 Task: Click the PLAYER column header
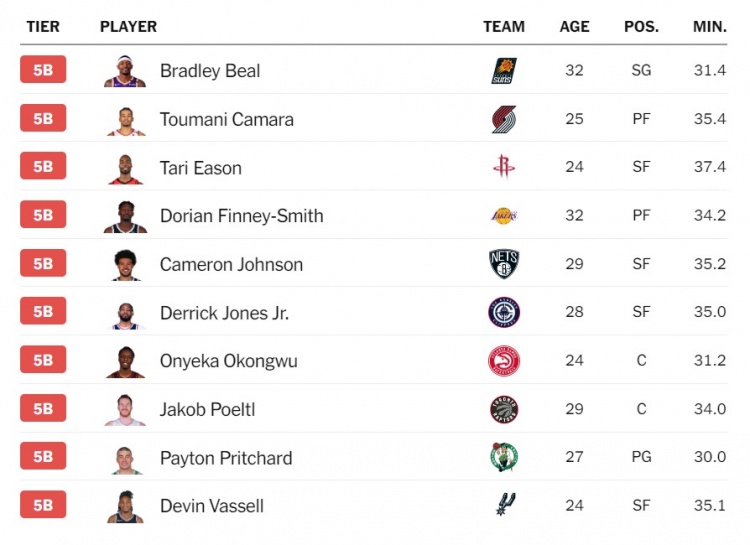[128, 27]
